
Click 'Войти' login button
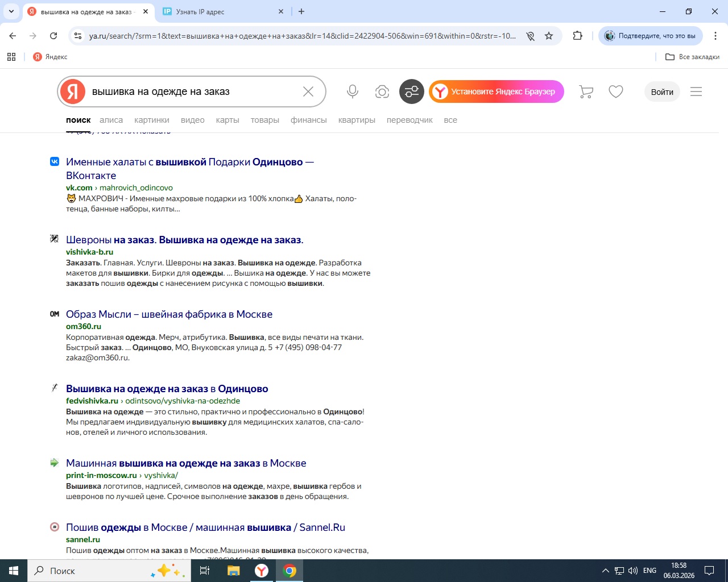pyautogui.click(x=662, y=92)
